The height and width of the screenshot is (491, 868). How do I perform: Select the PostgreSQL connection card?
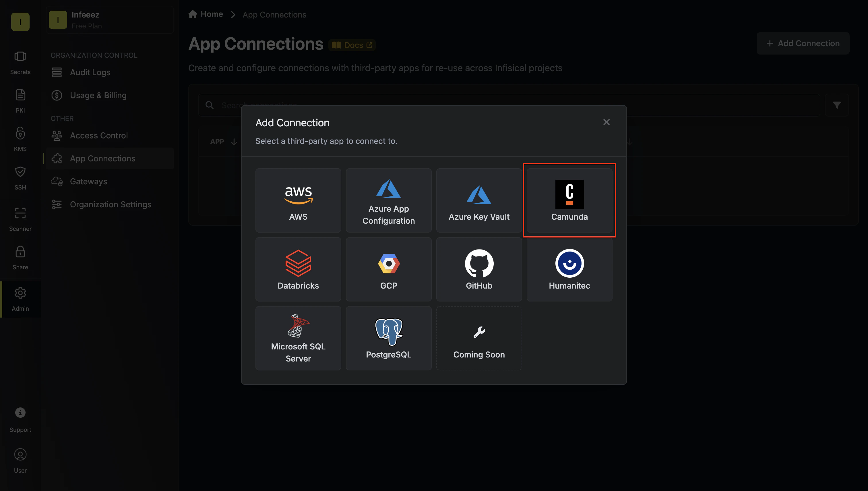[388, 338]
